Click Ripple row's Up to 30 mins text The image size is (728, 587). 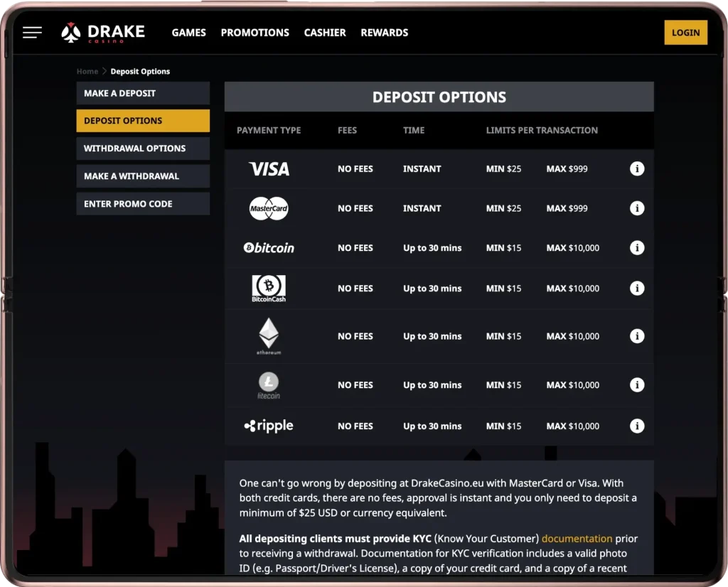tap(432, 426)
